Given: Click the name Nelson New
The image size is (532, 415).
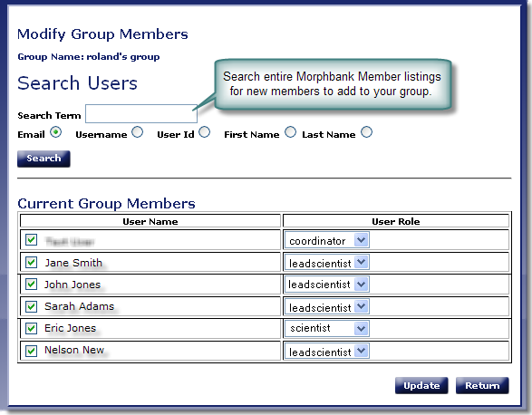Looking at the screenshot, I should (x=74, y=350).
